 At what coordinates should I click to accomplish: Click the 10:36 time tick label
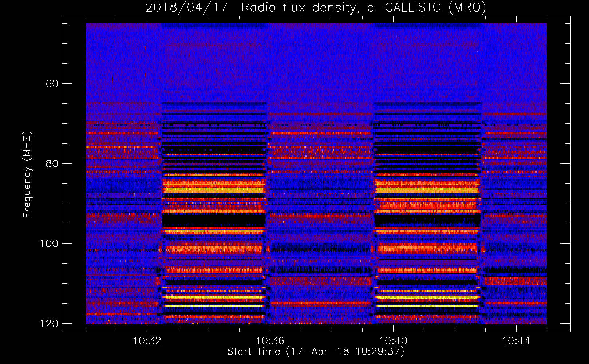(270, 341)
